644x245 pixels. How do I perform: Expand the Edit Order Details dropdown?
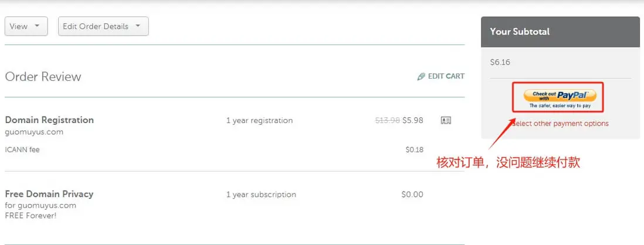(103, 26)
